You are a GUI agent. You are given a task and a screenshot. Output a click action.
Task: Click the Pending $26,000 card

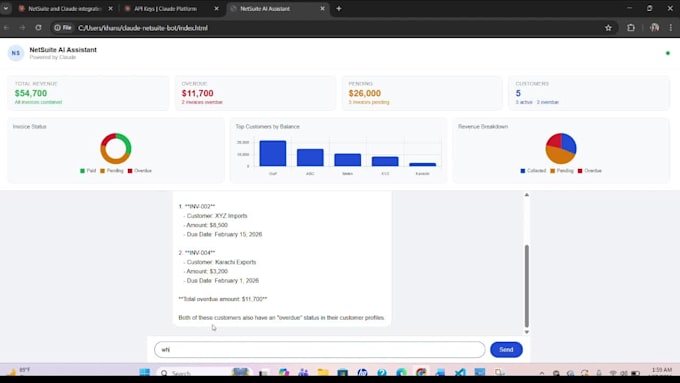422,93
